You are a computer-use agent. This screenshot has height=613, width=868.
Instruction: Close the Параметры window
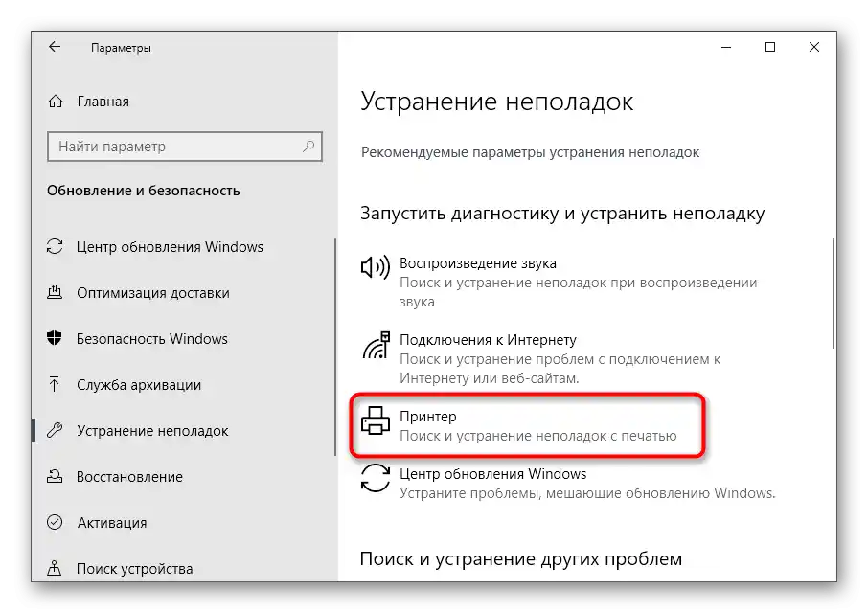[813, 47]
